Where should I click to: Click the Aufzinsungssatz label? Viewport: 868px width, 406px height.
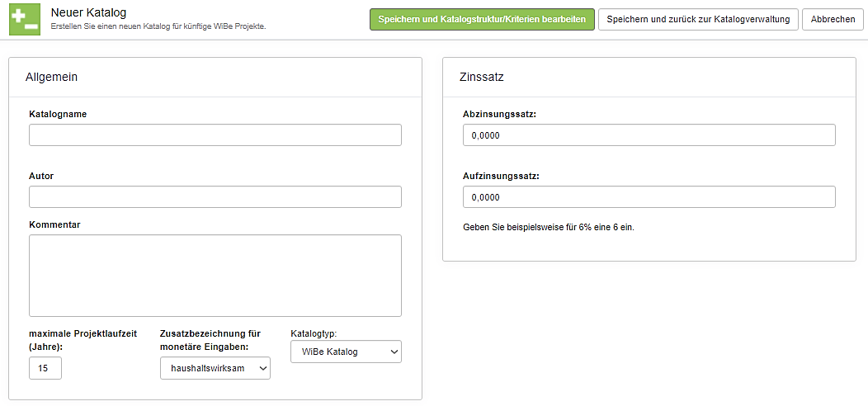coord(500,176)
